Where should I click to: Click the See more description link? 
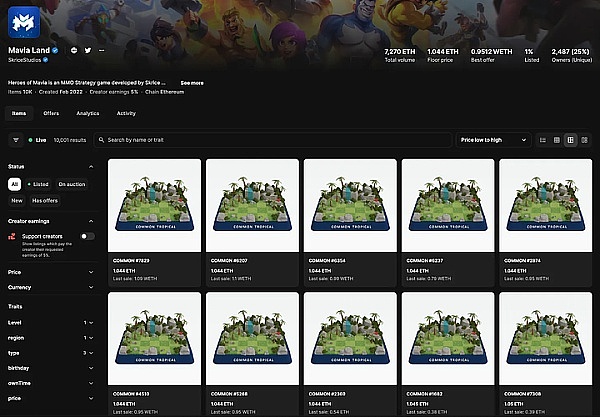tap(192, 83)
